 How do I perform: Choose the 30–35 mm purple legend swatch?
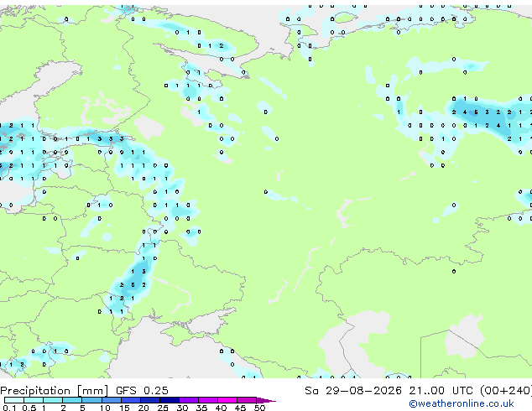(189, 400)
